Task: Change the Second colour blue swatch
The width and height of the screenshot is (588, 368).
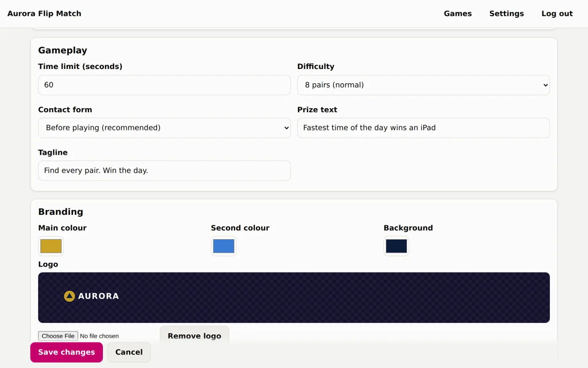Action: pyautogui.click(x=223, y=246)
